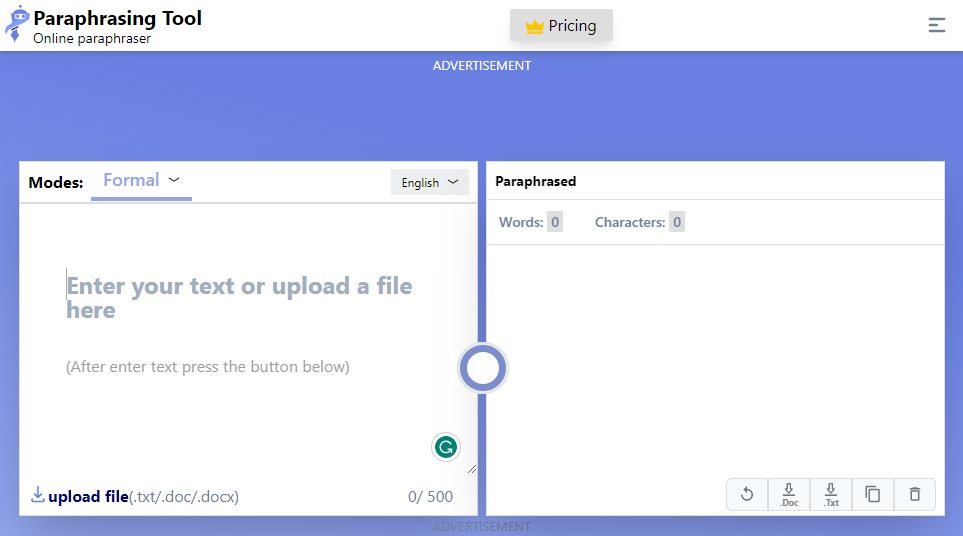The width and height of the screenshot is (963, 536).
Task: Open the English language dropdown
Action: point(430,182)
